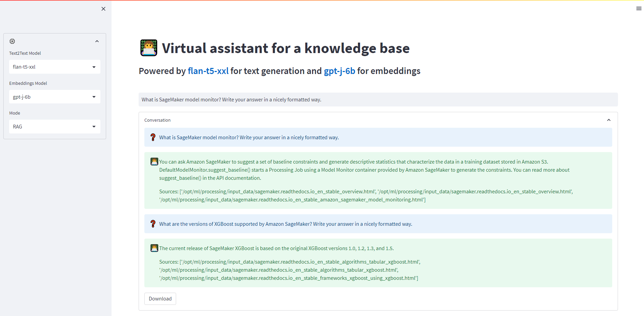This screenshot has height=316, width=644.
Task: Open the hamburger menu at top right
Action: [x=639, y=8]
